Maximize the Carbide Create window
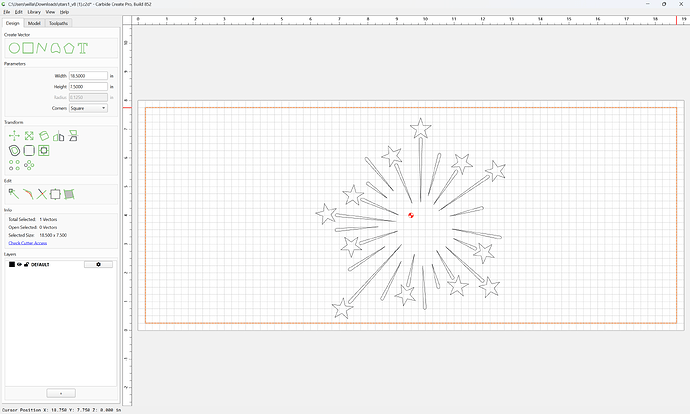Image resolution: width=690 pixels, height=414 pixels. point(664,4)
